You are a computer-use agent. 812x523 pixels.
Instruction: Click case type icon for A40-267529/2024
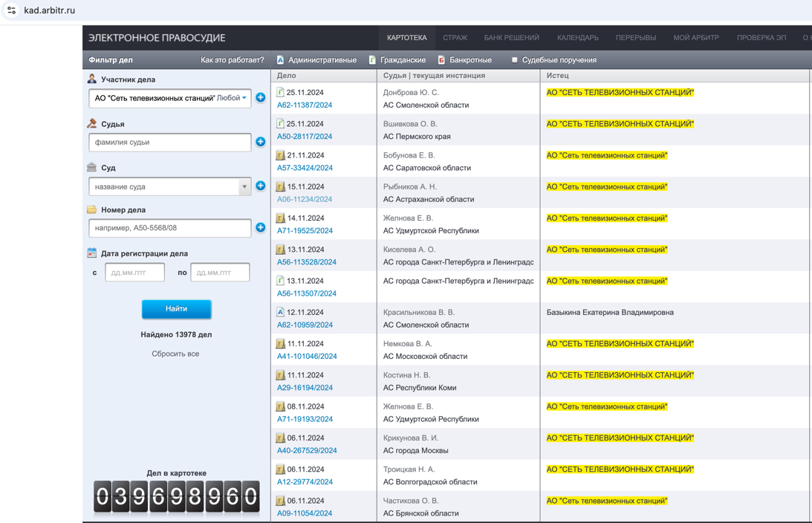(281, 438)
